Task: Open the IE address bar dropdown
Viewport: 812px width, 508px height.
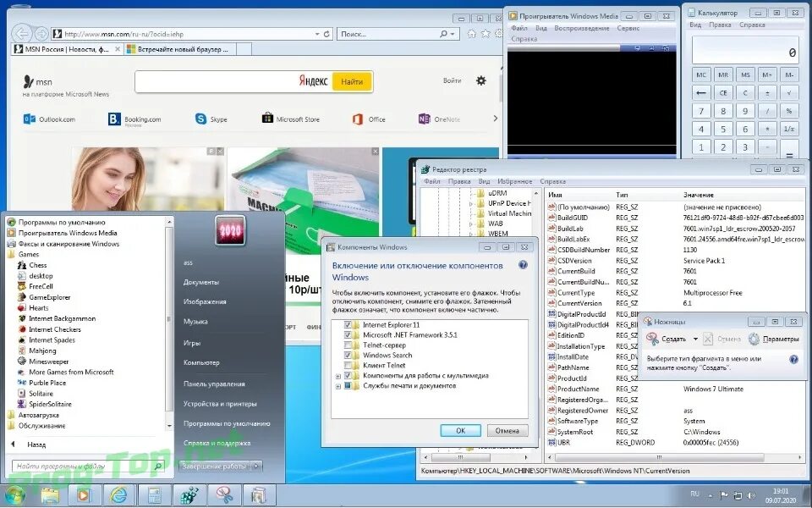Action: (317, 34)
